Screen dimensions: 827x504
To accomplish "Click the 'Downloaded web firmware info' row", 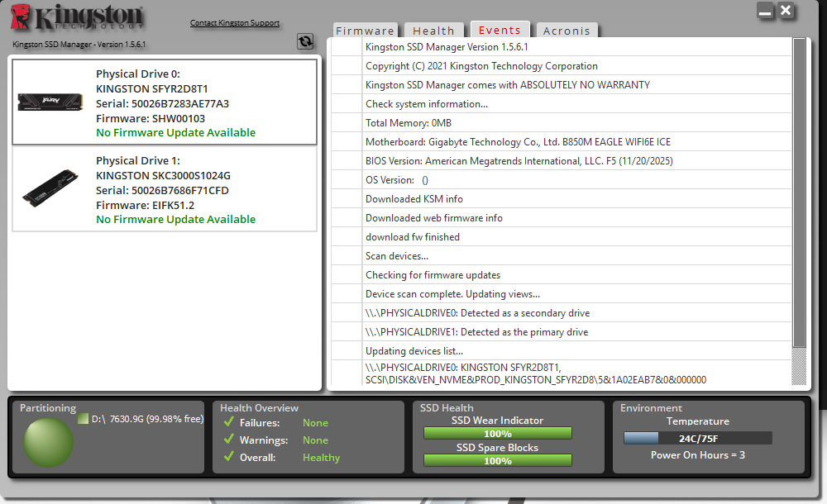I will pos(562,218).
